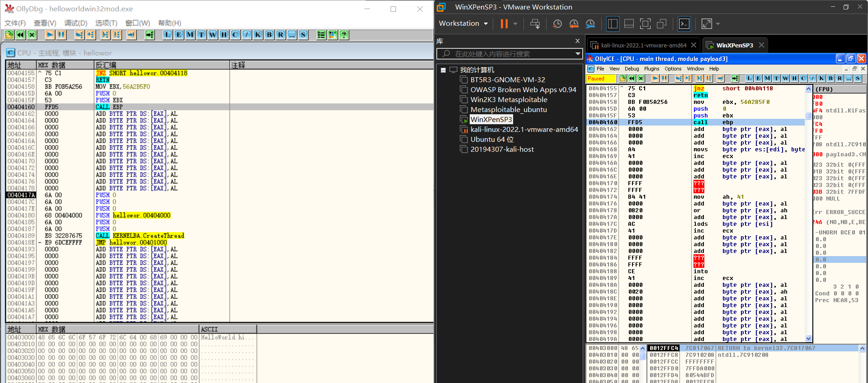Trace into in OllyDbg toolbar
The width and height of the screenshot is (868, 383).
(105, 35)
